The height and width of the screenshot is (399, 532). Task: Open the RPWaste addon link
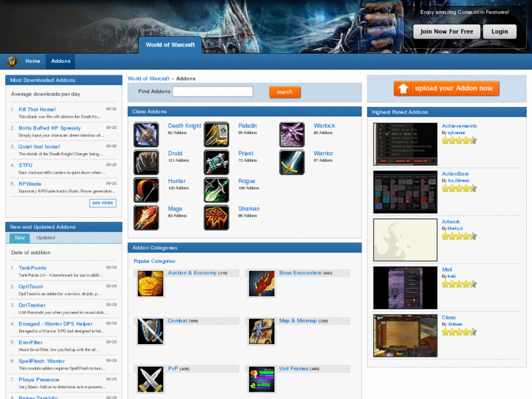[x=30, y=184]
